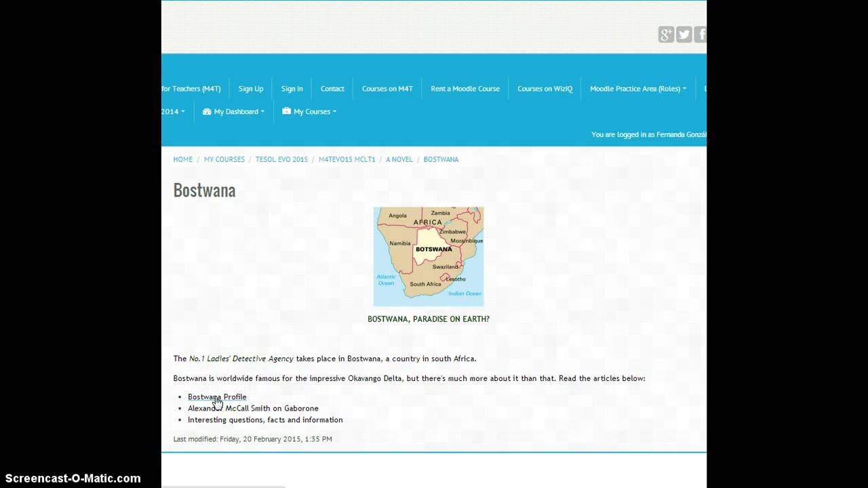
Task: Open the Google Plus social icon
Action: [666, 35]
